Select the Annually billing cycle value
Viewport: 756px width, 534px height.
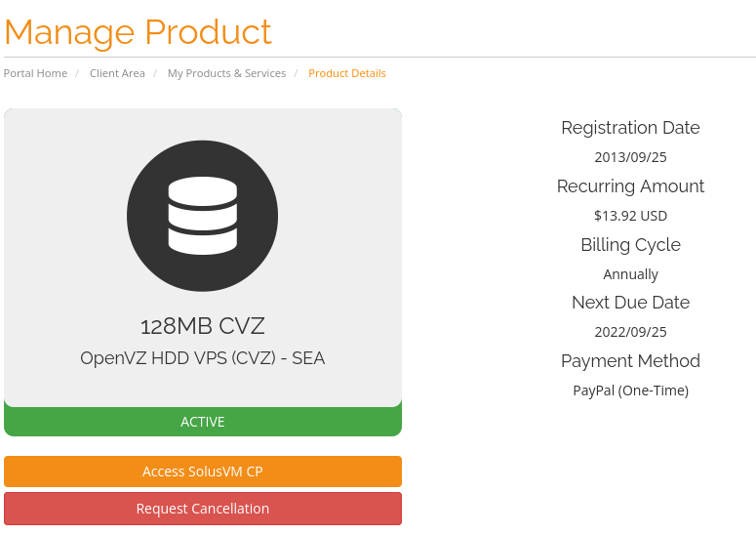[x=630, y=274]
